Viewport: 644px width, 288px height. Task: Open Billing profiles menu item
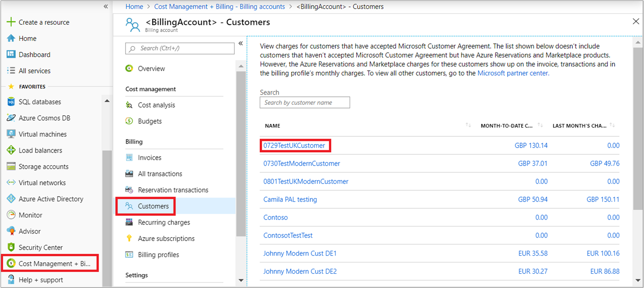(158, 255)
